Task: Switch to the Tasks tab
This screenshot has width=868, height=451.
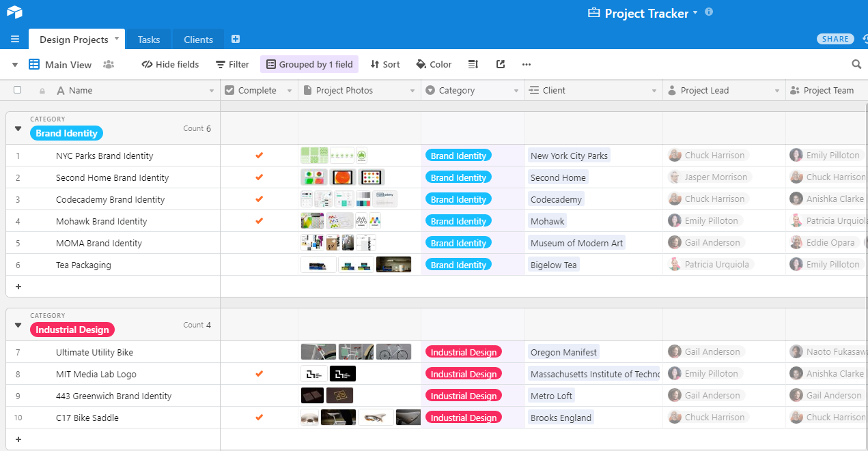Action: [x=149, y=40]
